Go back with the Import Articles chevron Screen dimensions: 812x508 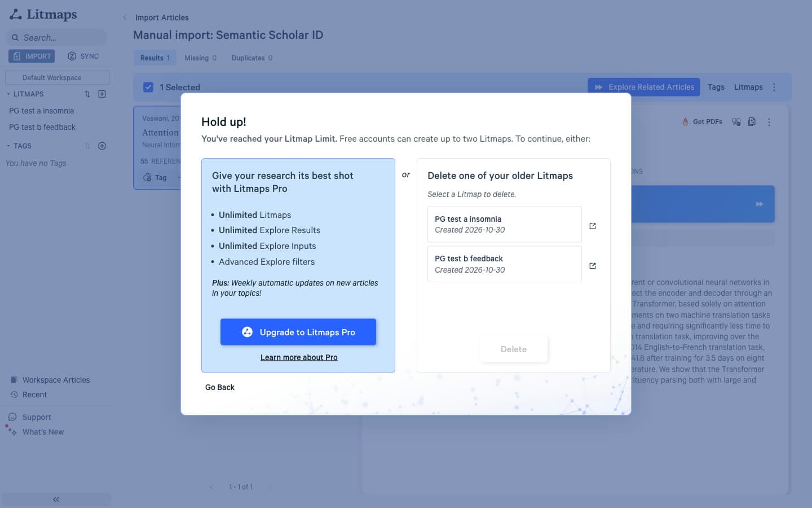pos(125,17)
